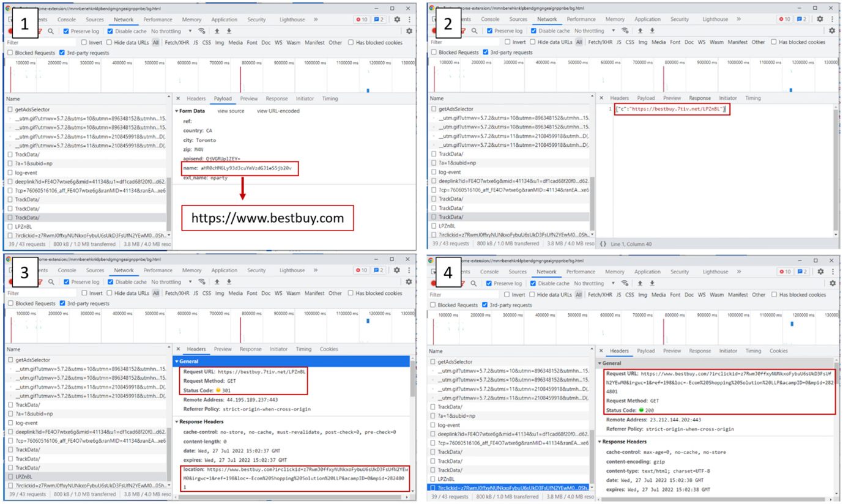Select the LPZnBL request in window 3
843x504 pixels.
pos(86,476)
